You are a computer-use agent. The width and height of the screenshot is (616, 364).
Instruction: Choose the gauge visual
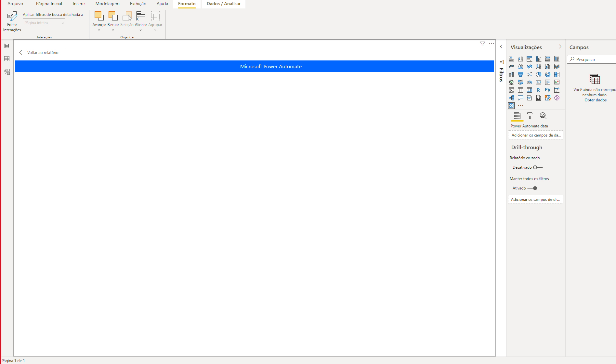coord(530,82)
